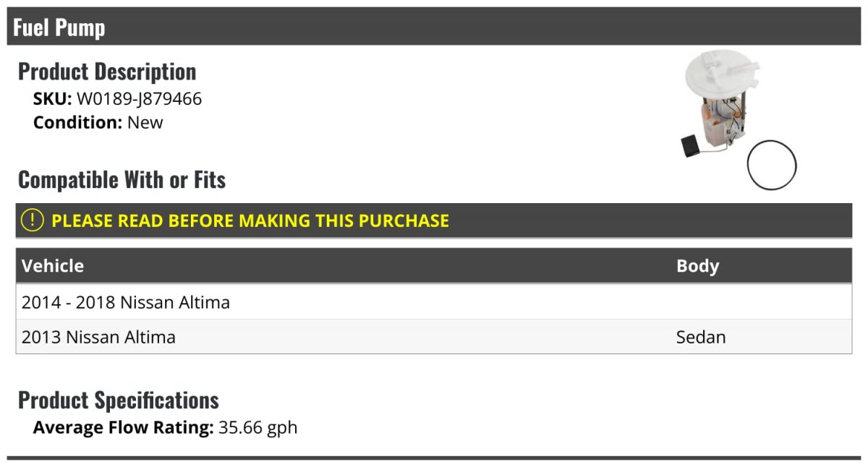Screen dimensions: 868x467
Task: Select the 2014 - 2018 Nissan Altima row
Action: click(434, 302)
